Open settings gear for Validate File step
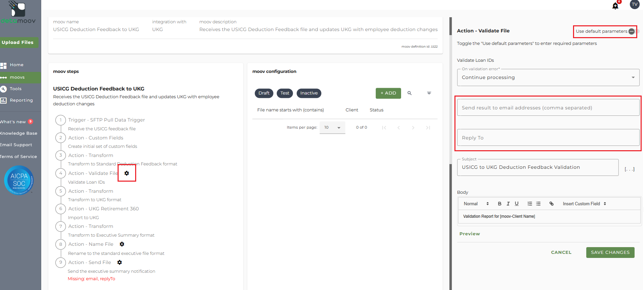Screen dimensions: 644x290 pyautogui.click(x=127, y=173)
